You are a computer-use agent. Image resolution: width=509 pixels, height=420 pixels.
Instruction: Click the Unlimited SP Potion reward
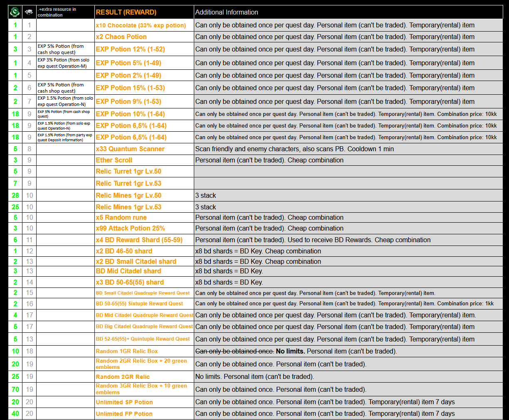[x=124, y=403]
